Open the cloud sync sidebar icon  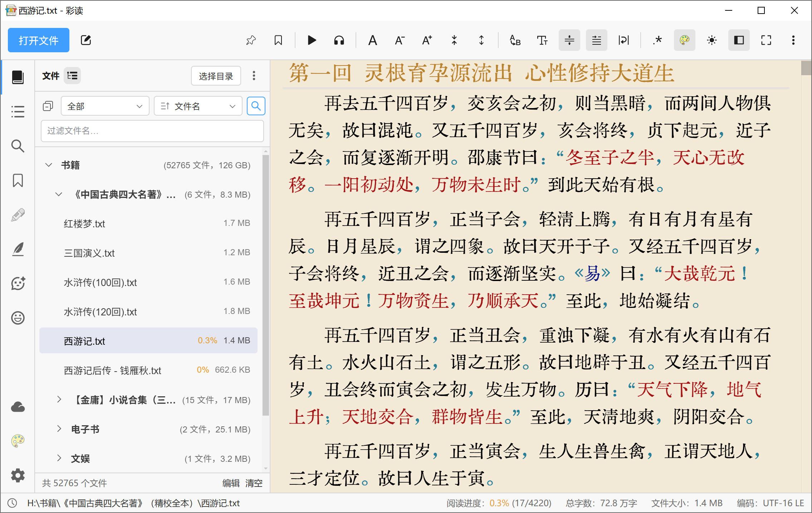coord(18,407)
